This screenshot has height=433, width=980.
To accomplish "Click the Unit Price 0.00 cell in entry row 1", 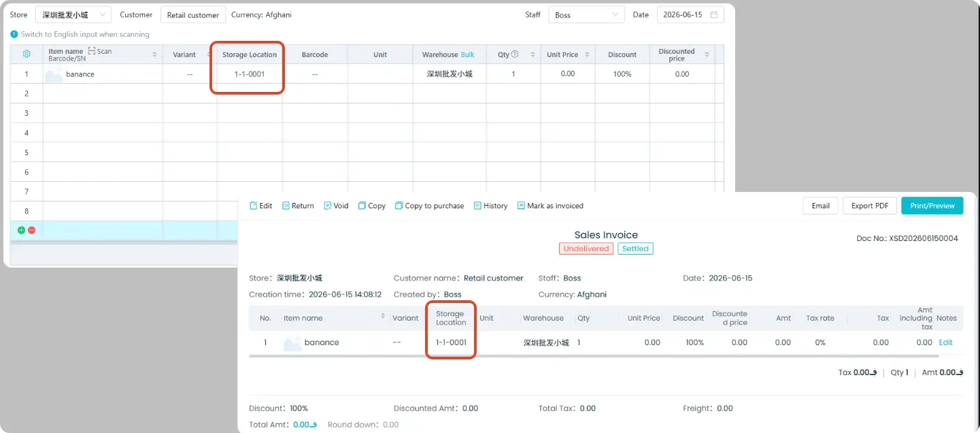I will pyautogui.click(x=568, y=74).
